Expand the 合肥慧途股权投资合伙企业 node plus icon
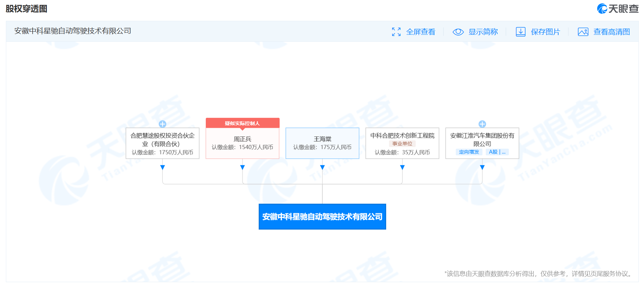 [x=162, y=124]
